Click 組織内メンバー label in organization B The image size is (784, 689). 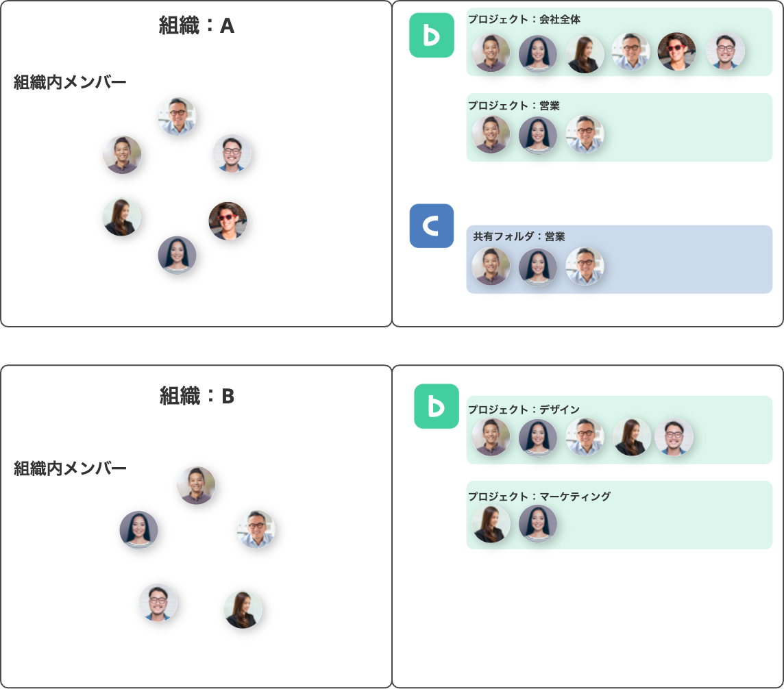70,468
